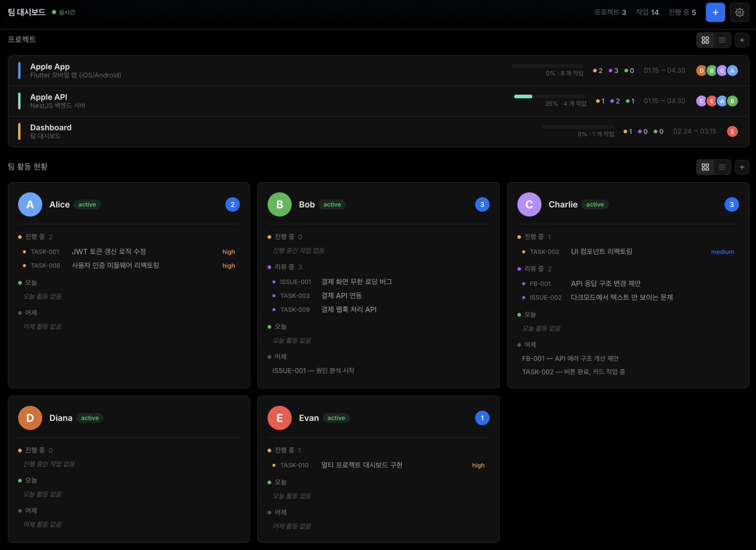Click Dashboard project progress bar
The height and width of the screenshot is (550, 756).
[578, 127]
